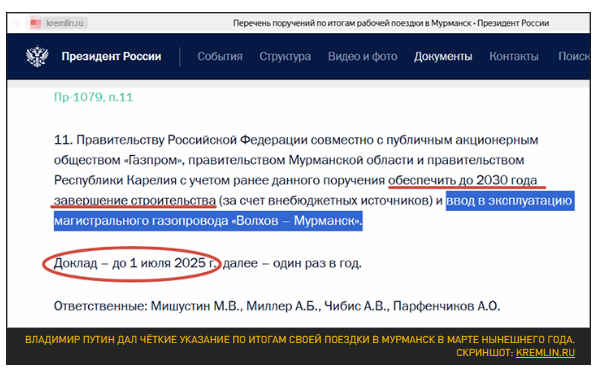Viewport: 599px width, 373px height.
Task: Open the Поиск navigation item
Action: tap(574, 57)
